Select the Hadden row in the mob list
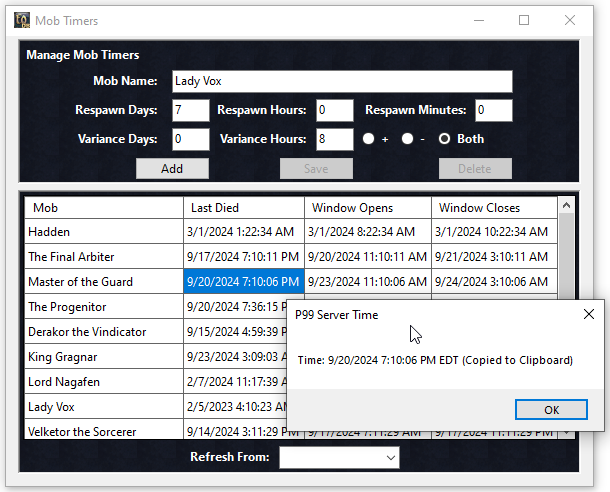This screenshot has height=492, width=610. click(x=104, y=232)
